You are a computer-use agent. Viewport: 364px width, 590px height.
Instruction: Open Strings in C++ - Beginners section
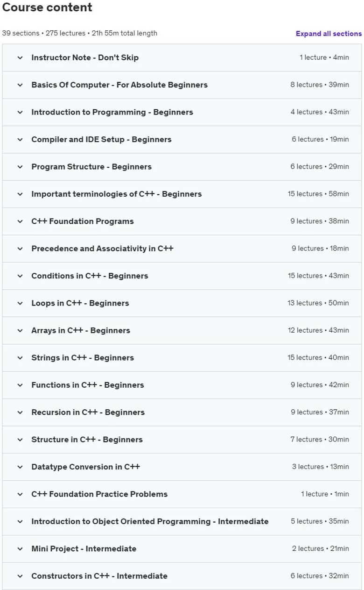tap(182, 358)
